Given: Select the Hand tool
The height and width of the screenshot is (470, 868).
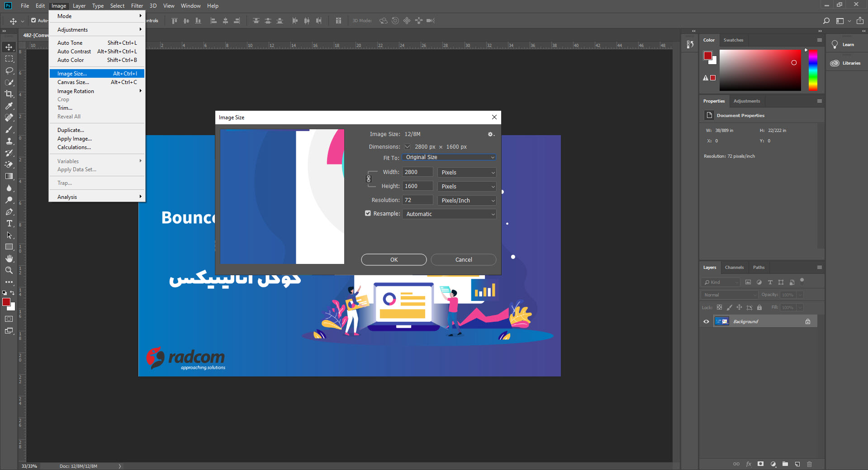Looking at the screenshot, I should [9, 258].
